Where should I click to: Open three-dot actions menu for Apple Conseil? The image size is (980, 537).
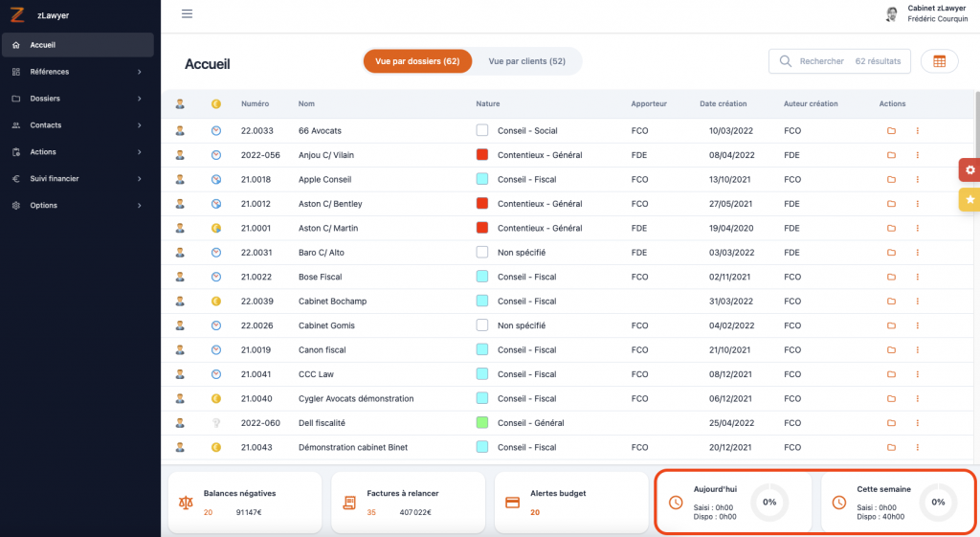[x=917, y=179]
